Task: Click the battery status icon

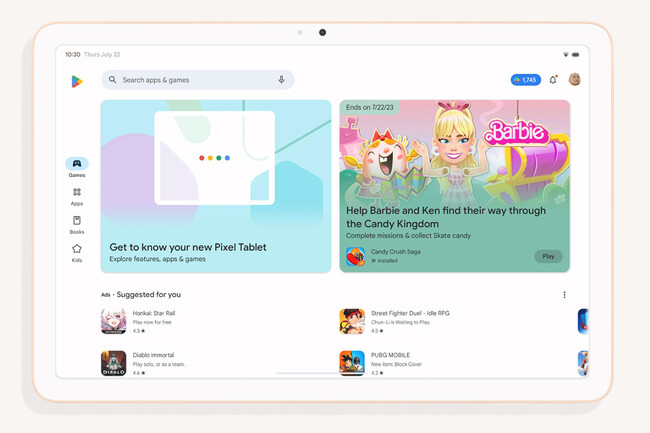Action: (x=575, y=54)
